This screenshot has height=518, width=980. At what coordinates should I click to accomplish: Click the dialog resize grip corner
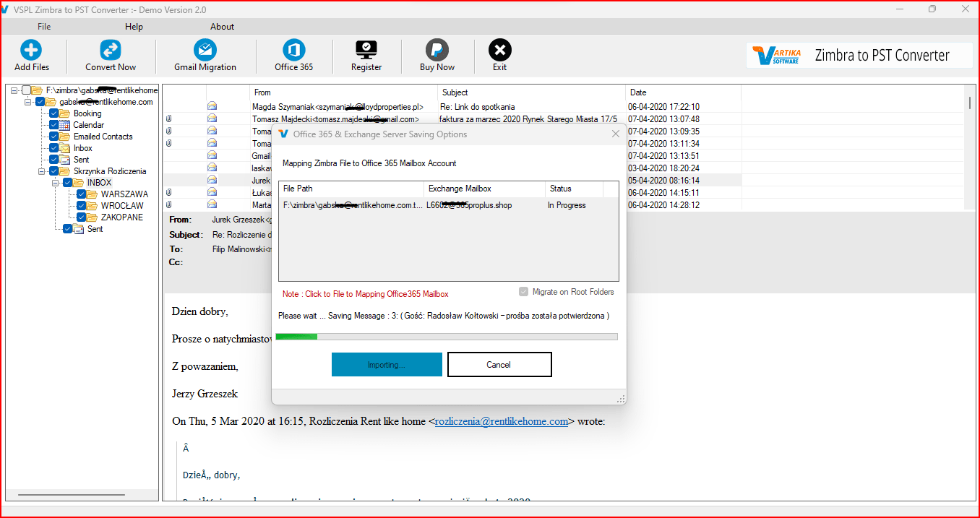(x=621, y=399)
